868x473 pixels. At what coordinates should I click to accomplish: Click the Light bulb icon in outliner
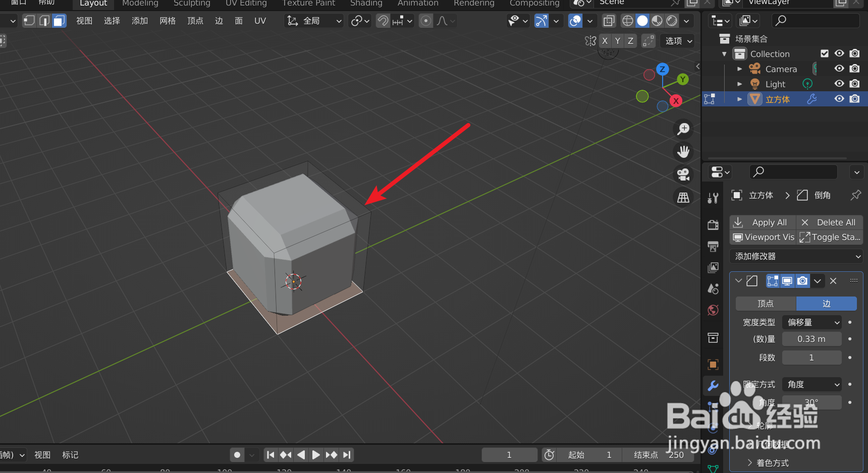pyautogui.click(x=755, y=84)
